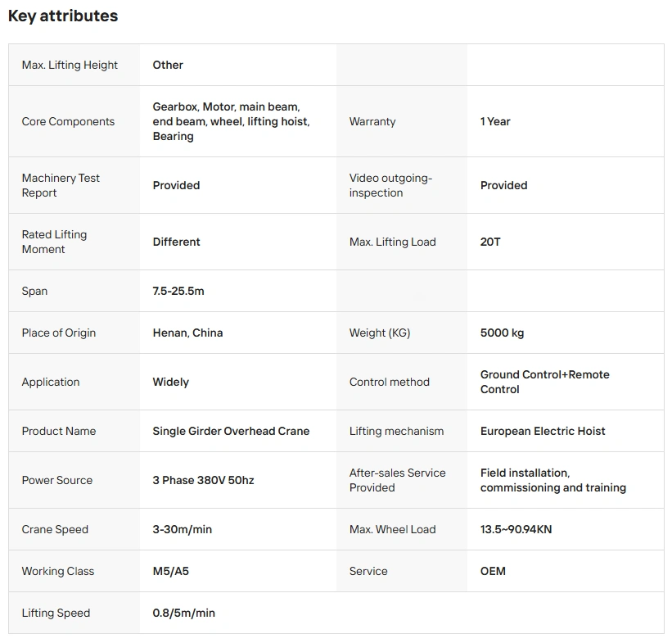672x643 pixels.
Task: Click the Warranty 1 Year value
Action: pyautogui.click(x=495, y=121)
